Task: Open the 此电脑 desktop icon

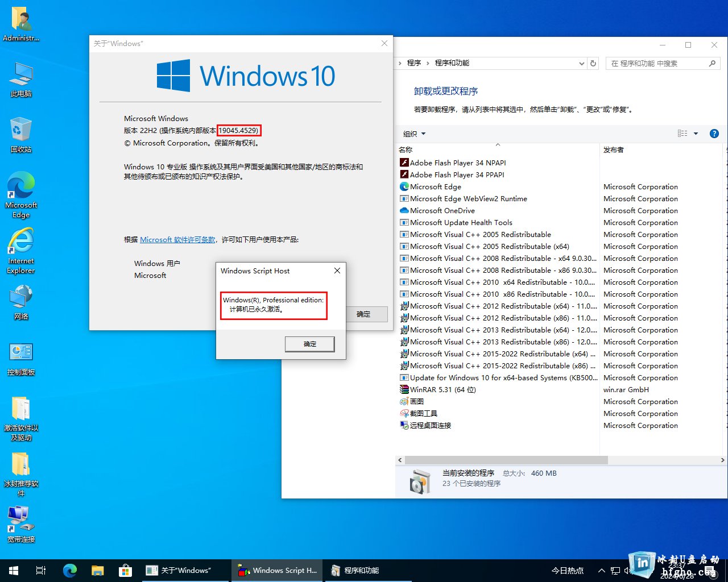Action: point(21,80)
